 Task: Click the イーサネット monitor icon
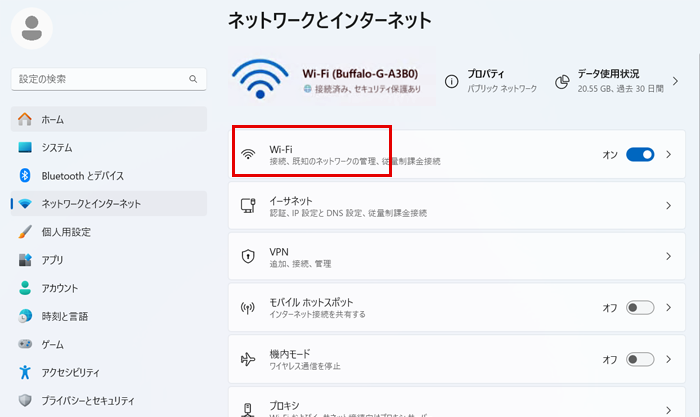(x=248, y=205)
